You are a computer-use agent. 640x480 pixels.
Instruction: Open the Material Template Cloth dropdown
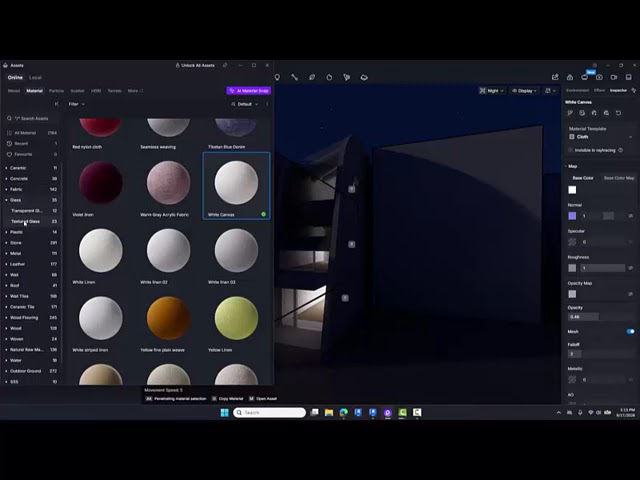click(600, 137)
